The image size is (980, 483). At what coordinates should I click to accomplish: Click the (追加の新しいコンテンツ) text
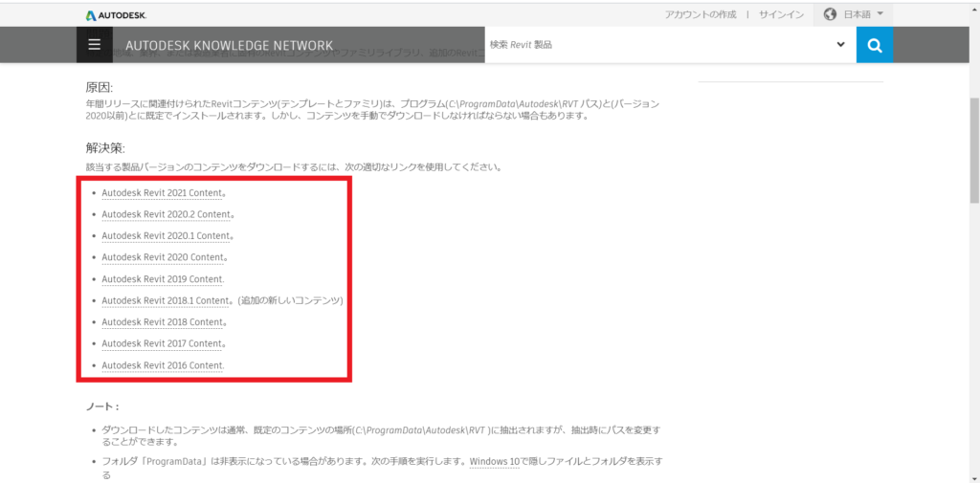click(x=291, y=300)
